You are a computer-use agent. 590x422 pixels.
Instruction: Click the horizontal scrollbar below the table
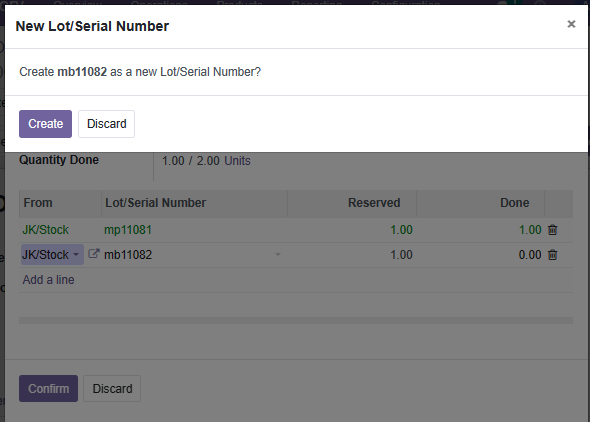(x=296, y=320)
